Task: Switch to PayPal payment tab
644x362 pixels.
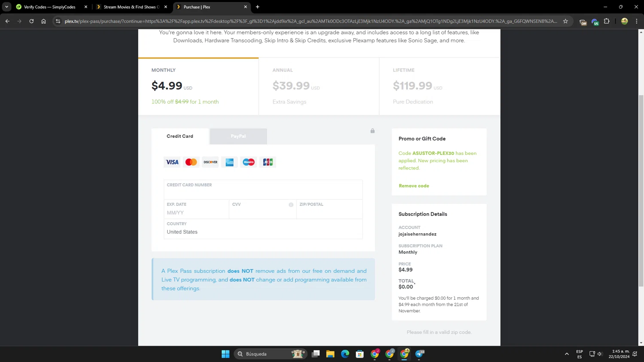Action: pyautogui.click(x=238, y=136)
